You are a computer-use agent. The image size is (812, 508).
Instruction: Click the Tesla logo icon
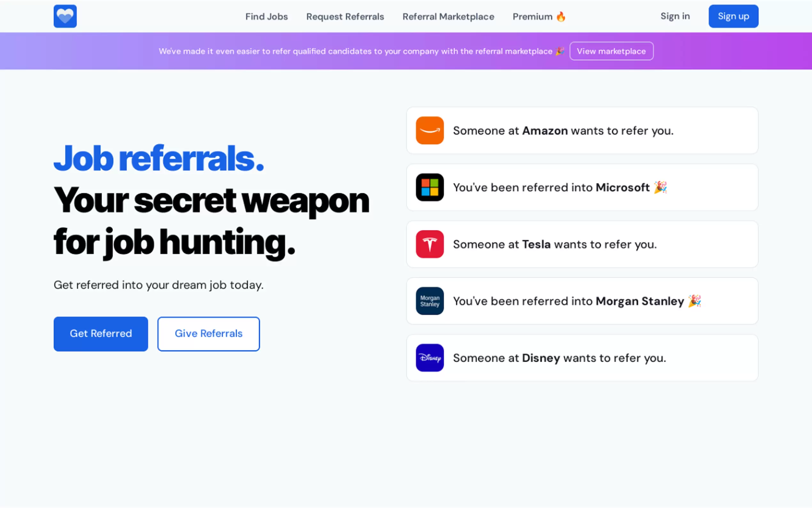(x=429, y=244)
